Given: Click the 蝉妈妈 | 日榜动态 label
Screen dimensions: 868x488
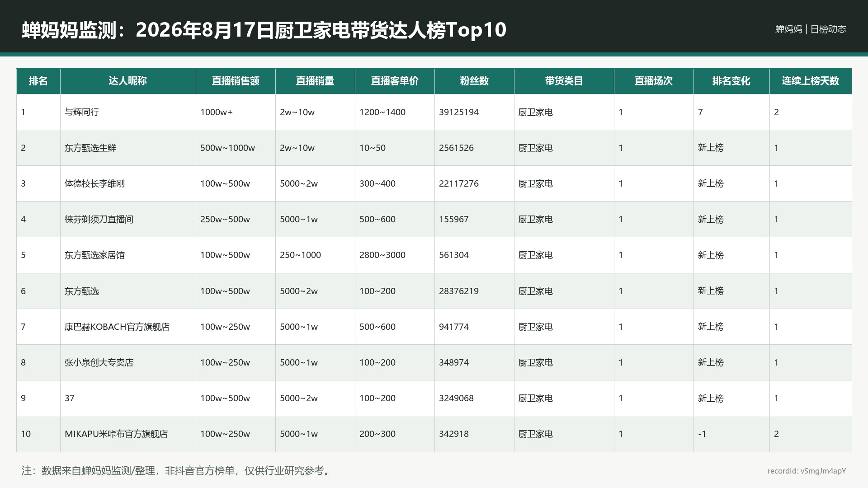Looking at the screenshot, I should tap(811, 29).
